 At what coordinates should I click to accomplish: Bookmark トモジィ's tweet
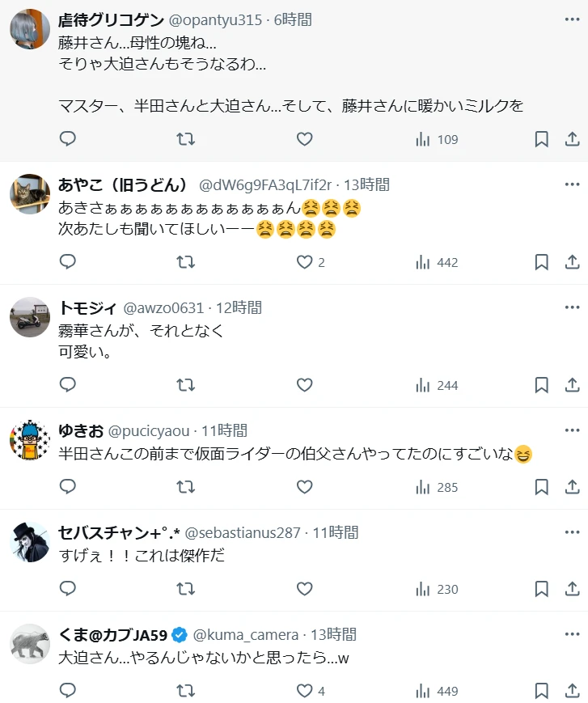coord(542,385)
